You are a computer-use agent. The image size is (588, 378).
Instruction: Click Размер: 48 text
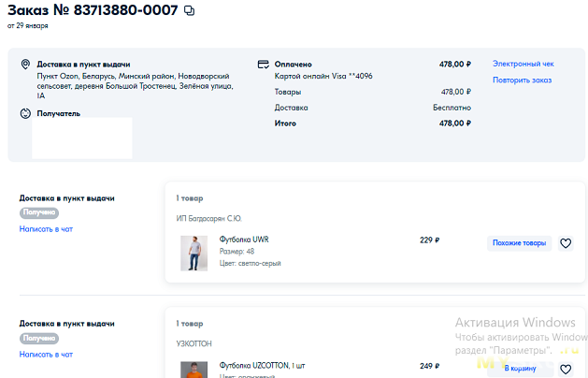(237, 252)
